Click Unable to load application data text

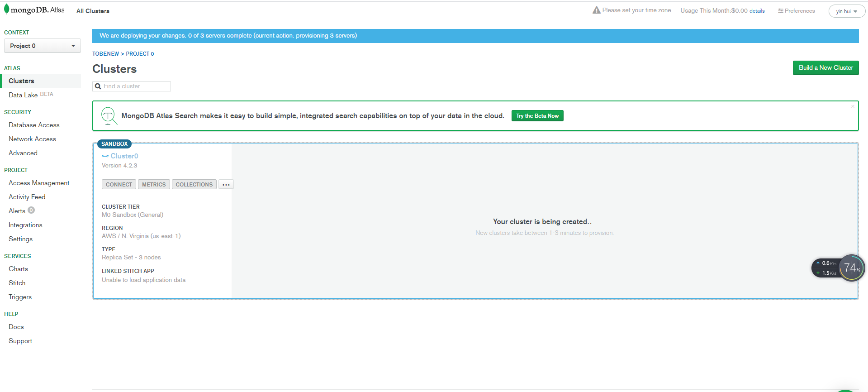coord(143,280)
